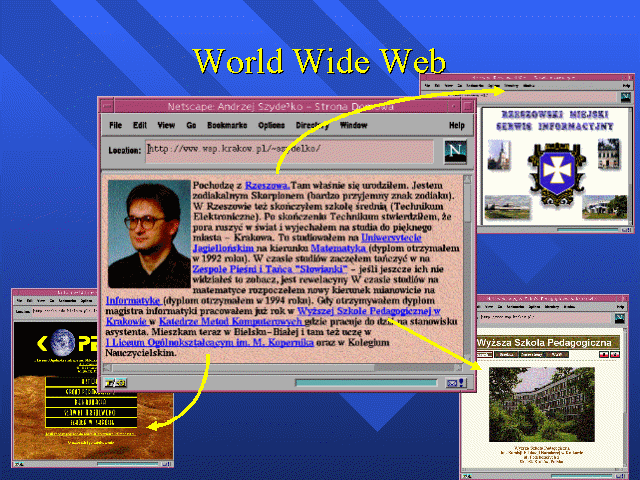
Task: Click the coat of arms in Rzeszów window
Action: 557,173
